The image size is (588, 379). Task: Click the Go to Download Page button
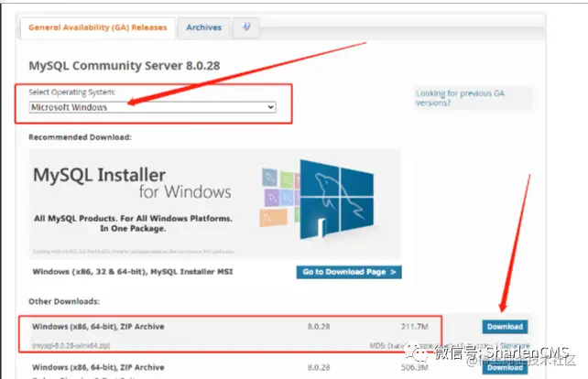(349, 272)
